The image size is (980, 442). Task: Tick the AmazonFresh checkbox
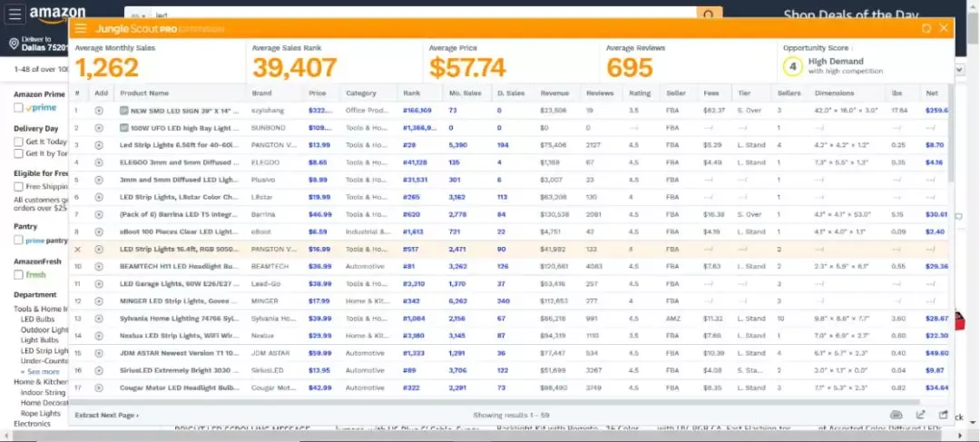click(x=18, y=274)
